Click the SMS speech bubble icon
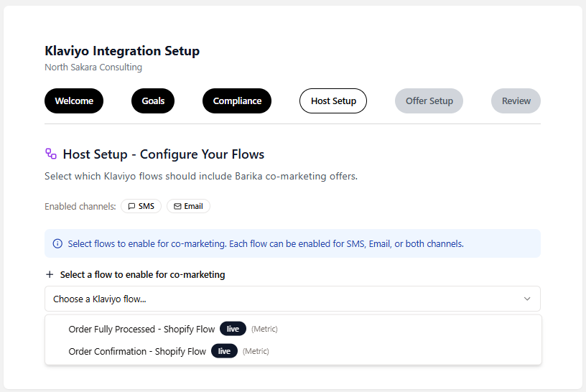Image resolution: width=586 pixels, height=392 pixels. pos(131,206)
